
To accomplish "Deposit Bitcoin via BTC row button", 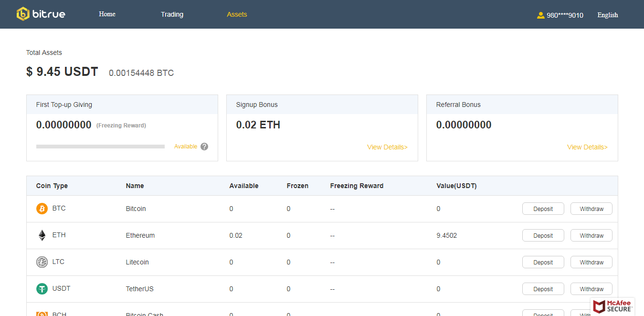I will [x=543, y=209].
